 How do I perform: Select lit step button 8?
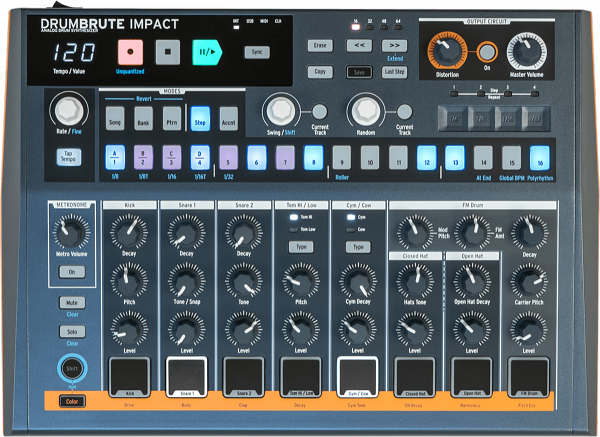313,157
